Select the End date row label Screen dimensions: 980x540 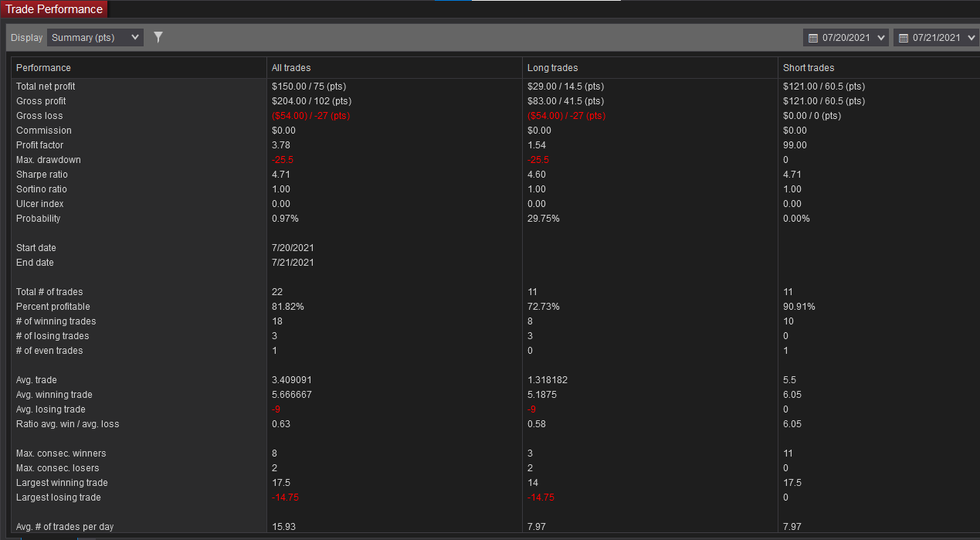35,263
